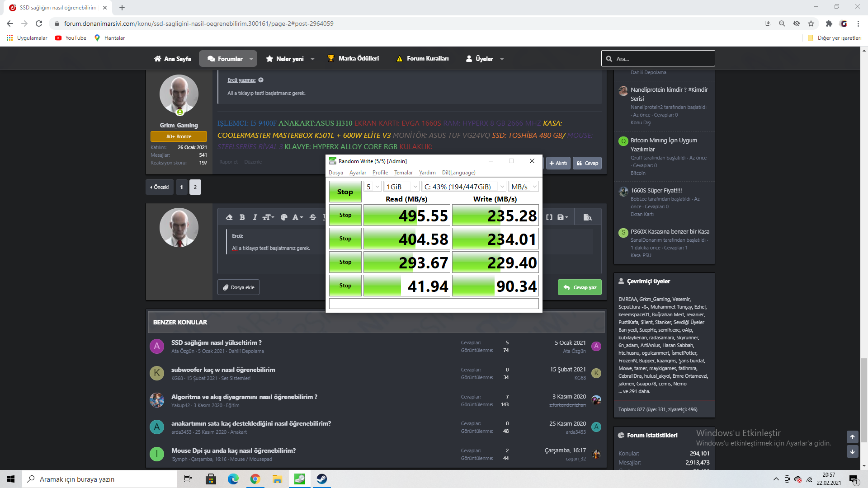Go to page 1 of the thread
The image size is (868, 488).
pos(182,187)
